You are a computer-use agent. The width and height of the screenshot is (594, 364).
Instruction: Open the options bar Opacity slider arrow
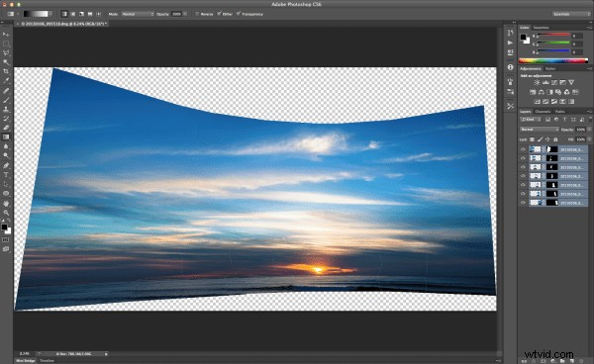(x=185, y=14)
